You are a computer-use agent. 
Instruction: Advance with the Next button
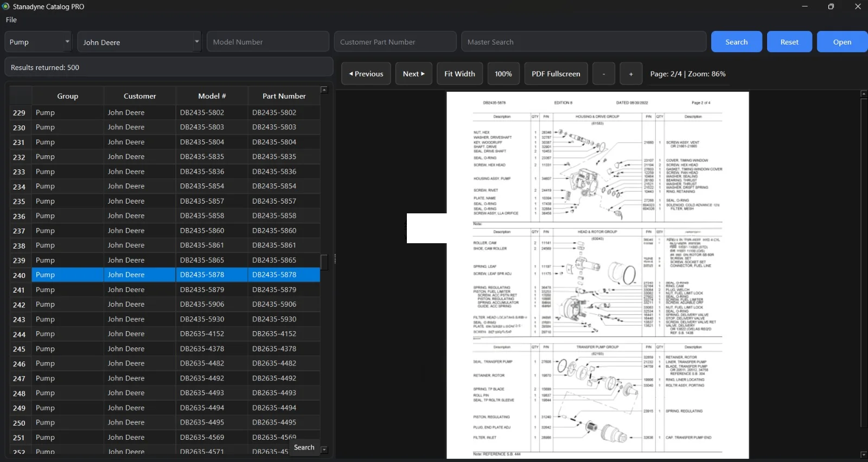[414, 74]
